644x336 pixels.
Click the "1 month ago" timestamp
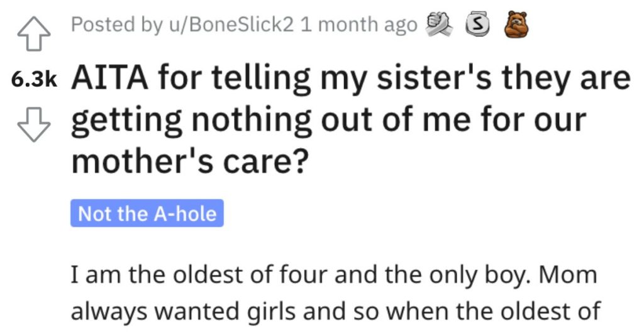click(x=358, y=24)
